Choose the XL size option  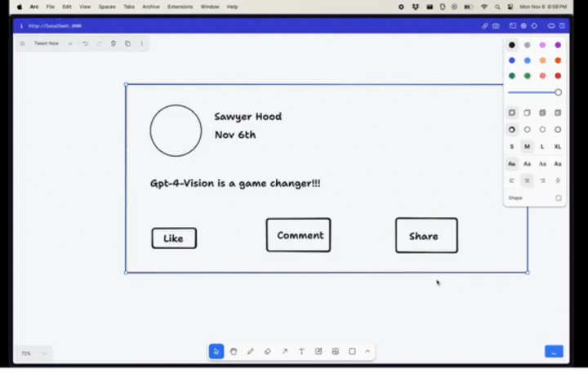[558, 146]
